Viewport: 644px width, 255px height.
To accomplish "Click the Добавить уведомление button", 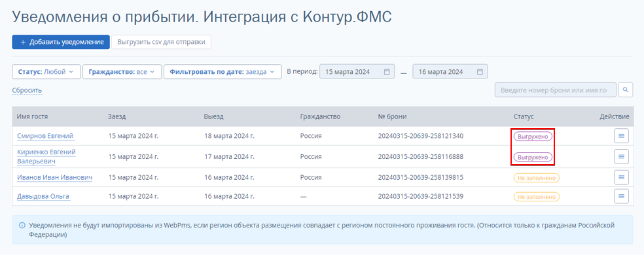I will 61,42.
